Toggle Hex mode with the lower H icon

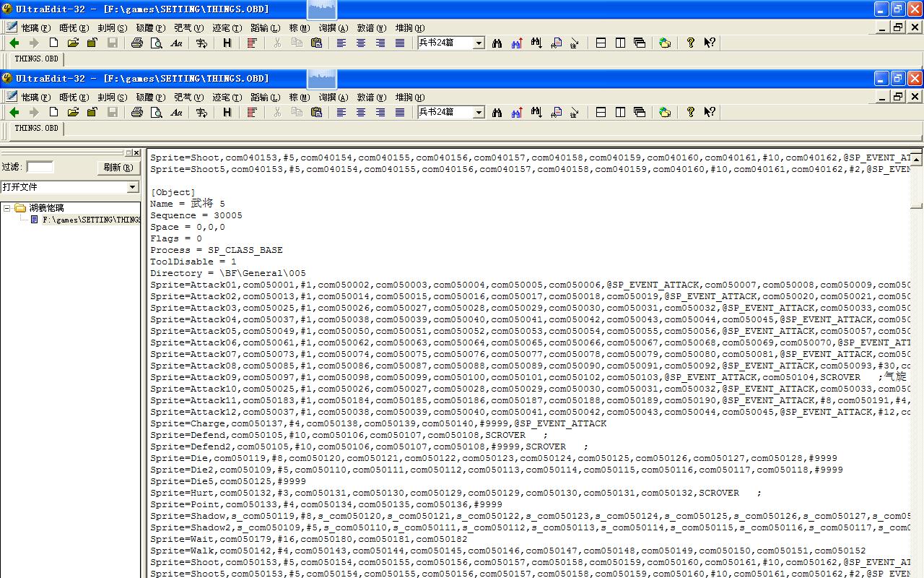tap(227, 112)
